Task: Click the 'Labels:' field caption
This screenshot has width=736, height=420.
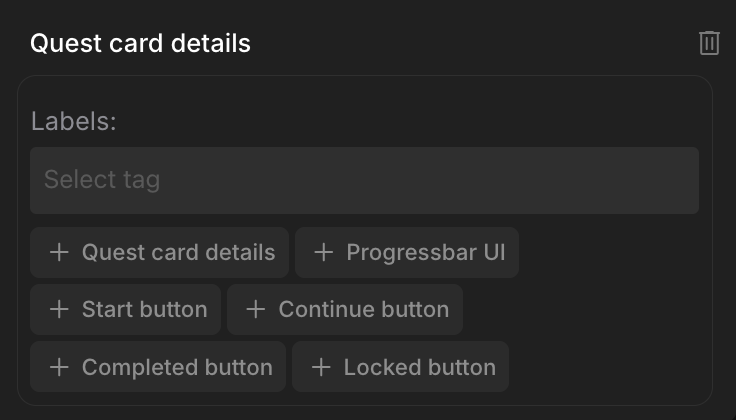Action: (x=74, y=122)
